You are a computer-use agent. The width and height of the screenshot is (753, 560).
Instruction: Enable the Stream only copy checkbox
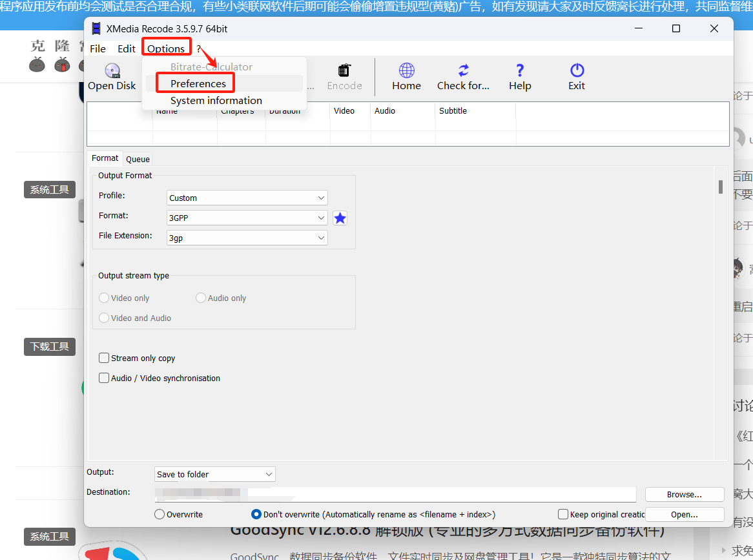pyautogui.click(x=104, y=358)
